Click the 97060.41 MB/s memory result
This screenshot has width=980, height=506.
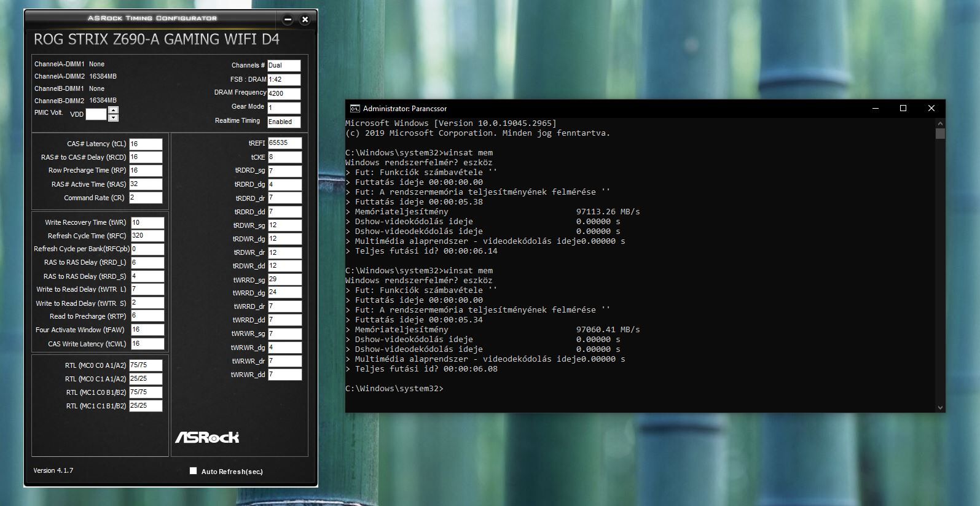point(608,330)
